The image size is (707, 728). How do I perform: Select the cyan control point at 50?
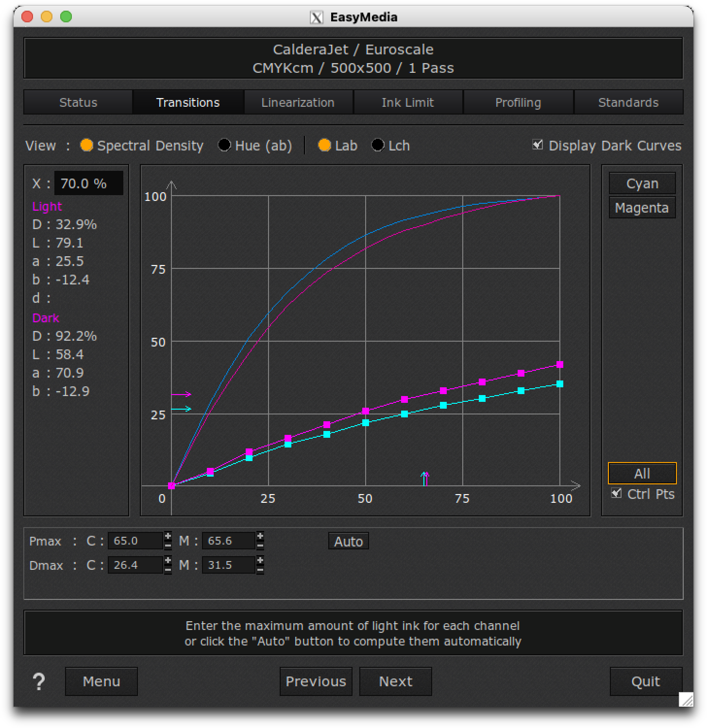pos(366,423)
